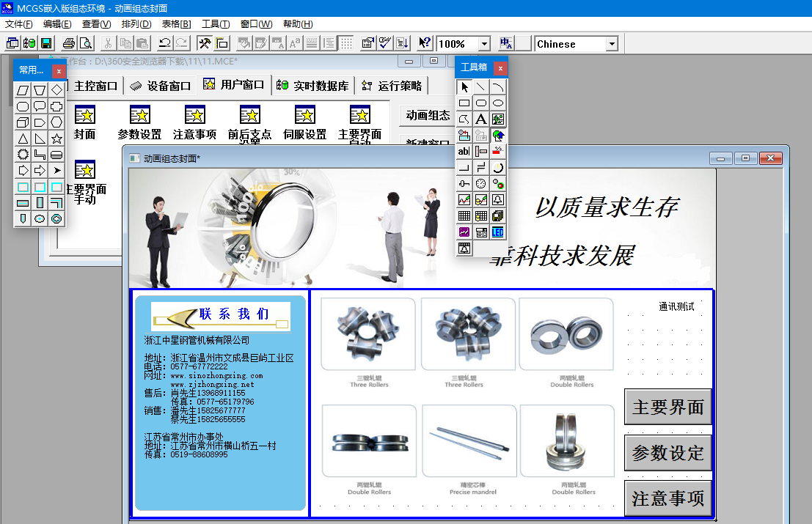Switch to the 实时数据库 tab
812x524 pixels.
313,86
